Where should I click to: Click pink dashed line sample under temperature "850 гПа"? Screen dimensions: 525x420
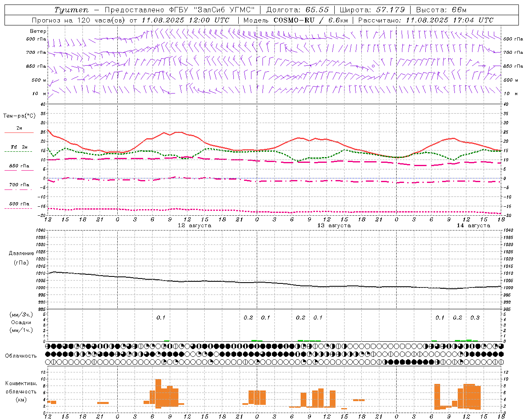(19, 170)
